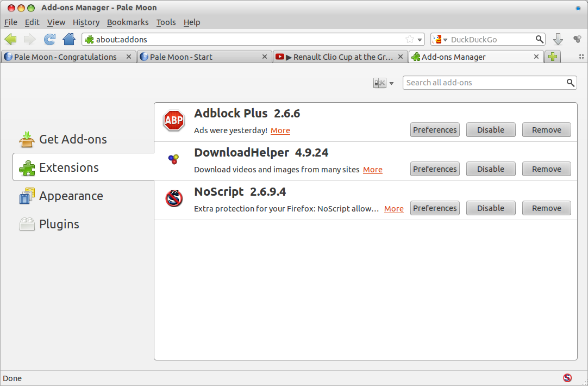This screenshot has width=588, height=386.
Task: Bookmark this page with the star
Action: tap(410, 39)
